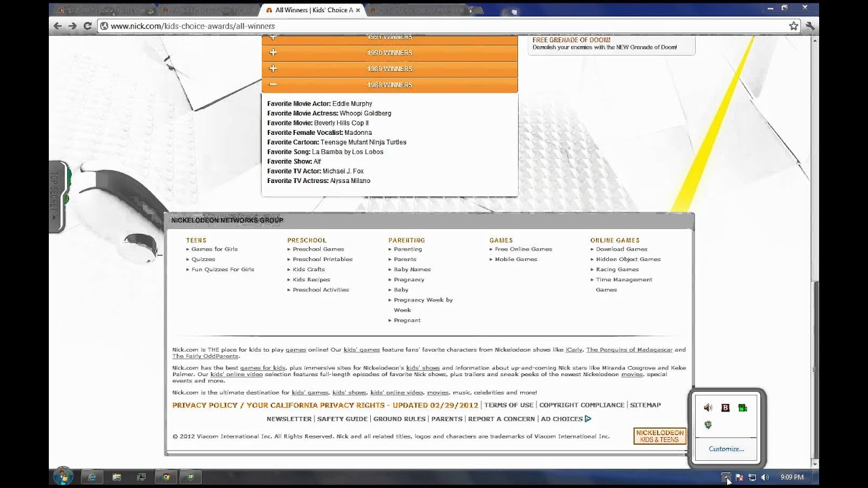Click the iCarly link
This screenshot has height=488, width=868.
coord(574,350)
